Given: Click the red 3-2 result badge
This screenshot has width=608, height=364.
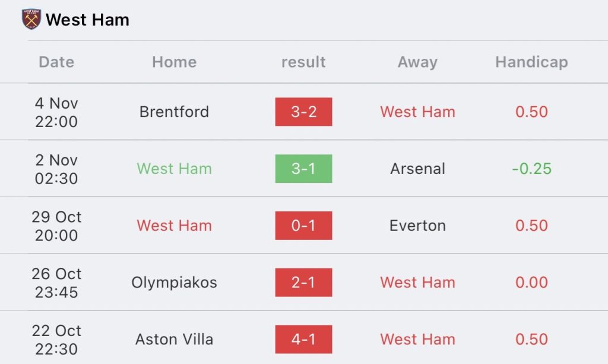Looking at the screenshot, I should click(x=303, y=112).
